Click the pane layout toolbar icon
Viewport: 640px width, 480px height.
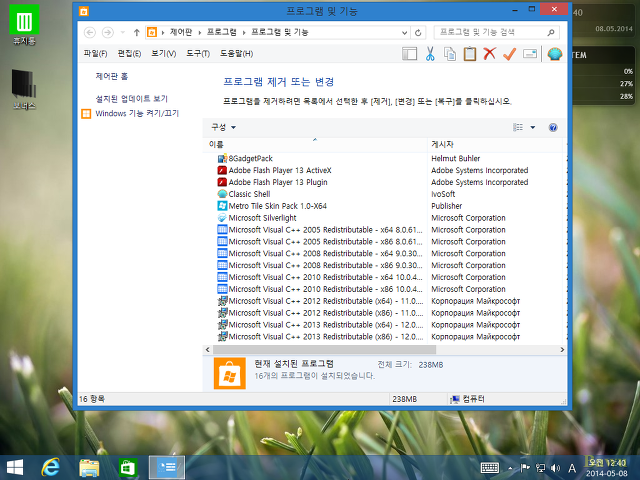click(x=409, y=53)
